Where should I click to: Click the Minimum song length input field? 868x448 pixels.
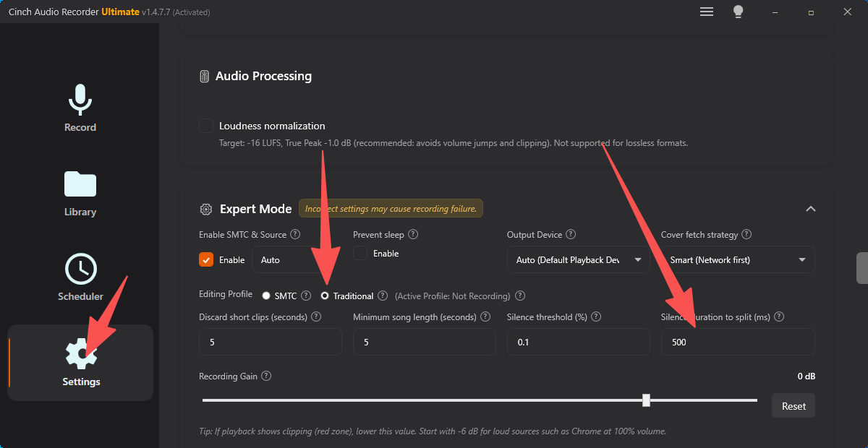click(425, 342)
